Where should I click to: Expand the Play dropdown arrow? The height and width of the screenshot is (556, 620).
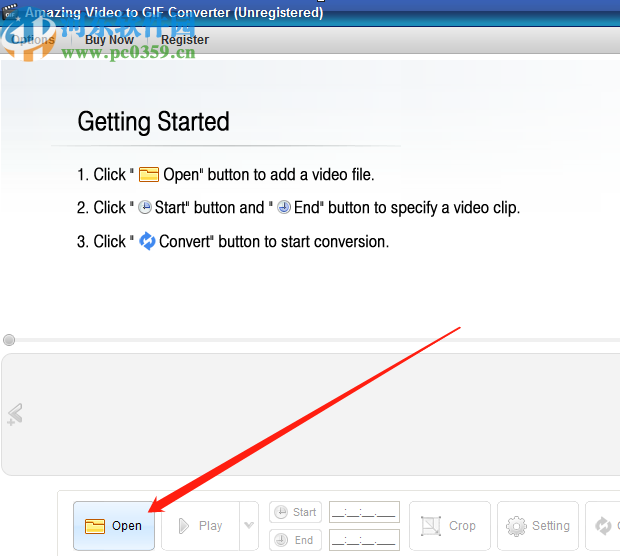click(x=249, y=526)
